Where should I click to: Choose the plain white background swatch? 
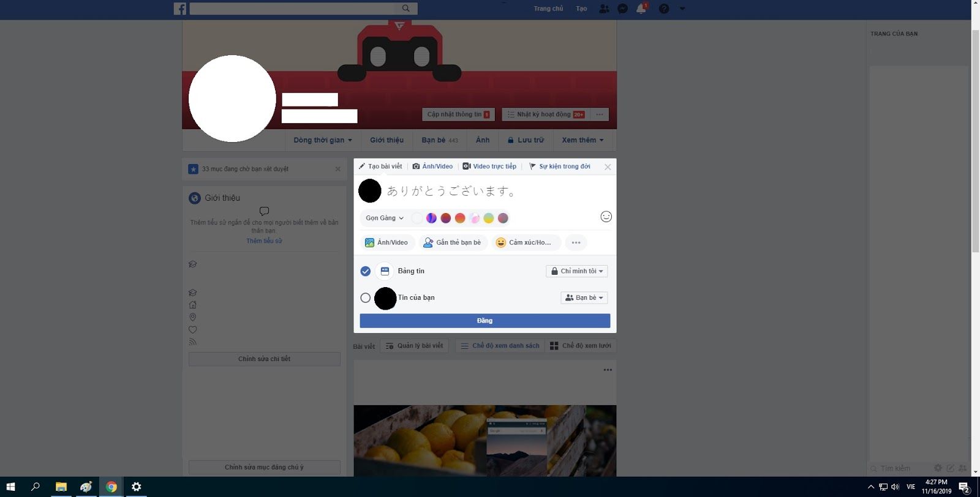pyautogui.click(x=417, y=218)
